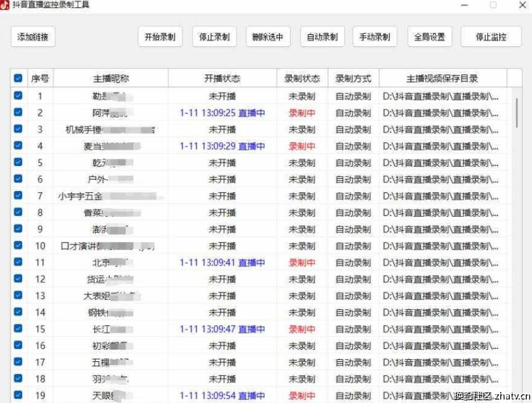Select streamer name 机械手锤 in row 3
Viewport: 532px width, 403px height.
(x=84, y=129)
